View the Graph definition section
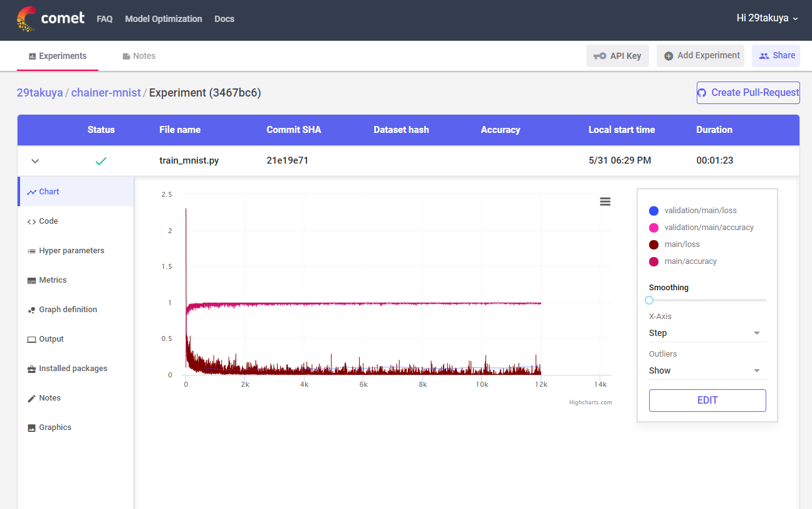Viewport: 812px width, 509px height. [x=68, y=309]
